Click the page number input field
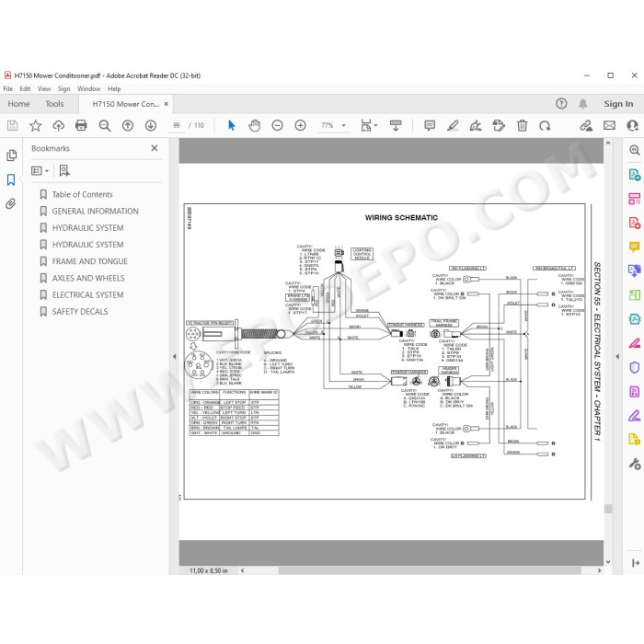 click(x=177, y=125)
